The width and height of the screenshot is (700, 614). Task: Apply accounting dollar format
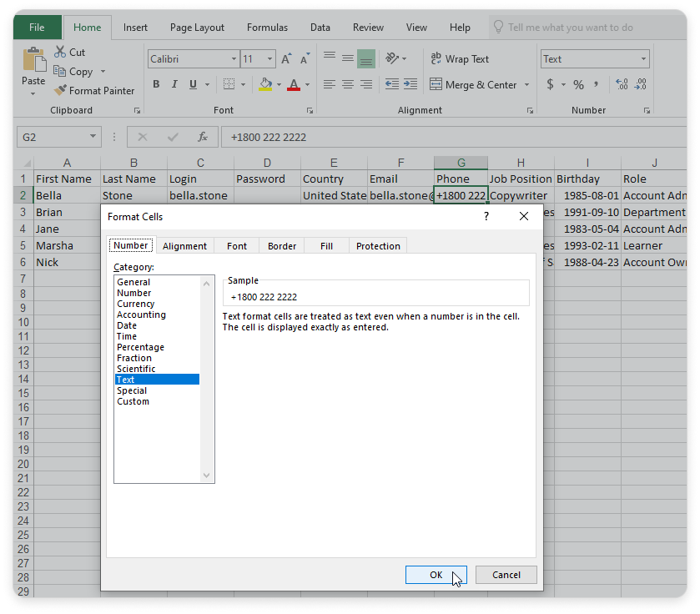coord(551,84)
